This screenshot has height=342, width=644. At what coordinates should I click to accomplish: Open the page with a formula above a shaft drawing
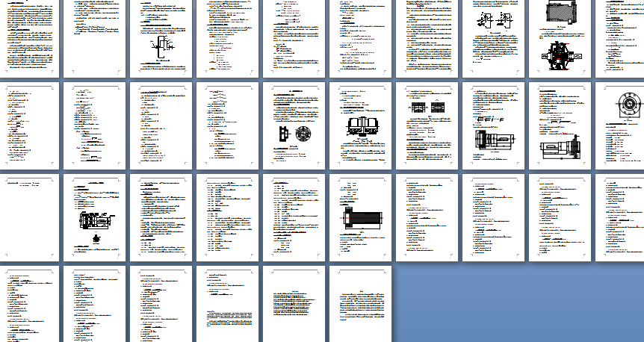pyautogui.click(x=493, y=125)
